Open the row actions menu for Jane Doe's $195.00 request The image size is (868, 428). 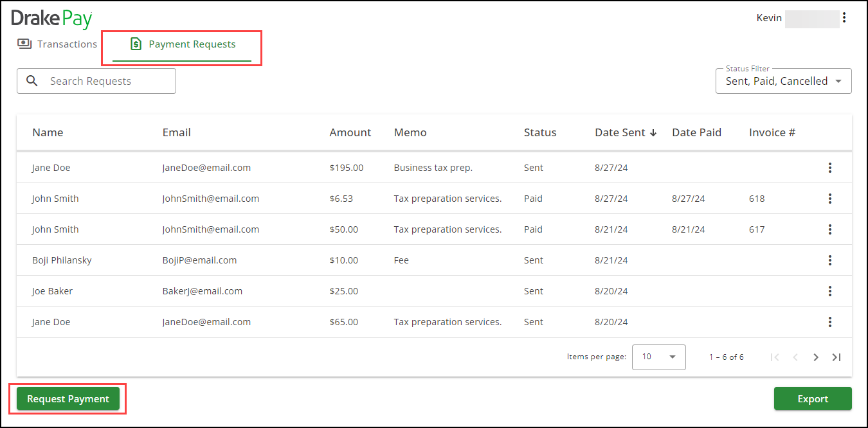point(830,168)
